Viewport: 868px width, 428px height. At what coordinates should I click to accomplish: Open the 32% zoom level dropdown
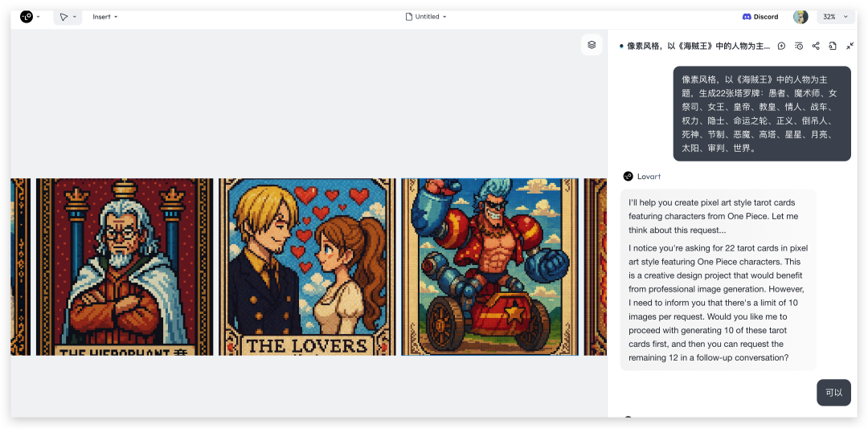click(x=835, y=17)
